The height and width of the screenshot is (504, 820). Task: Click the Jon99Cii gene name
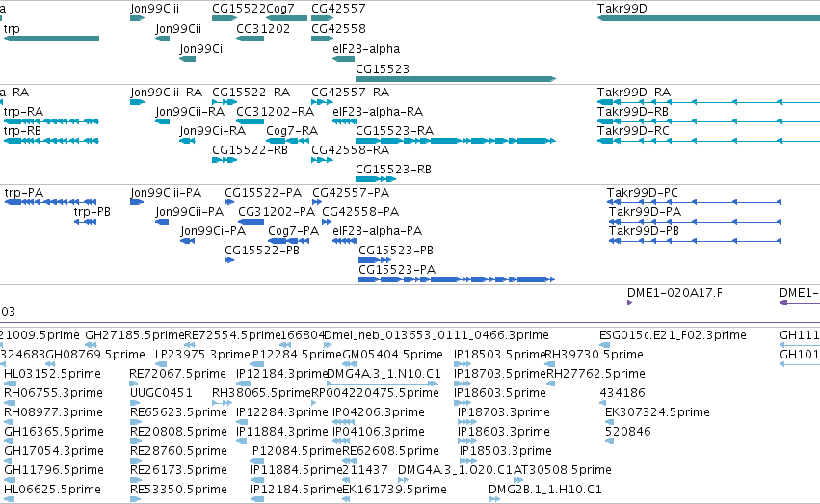click(178, 29)
